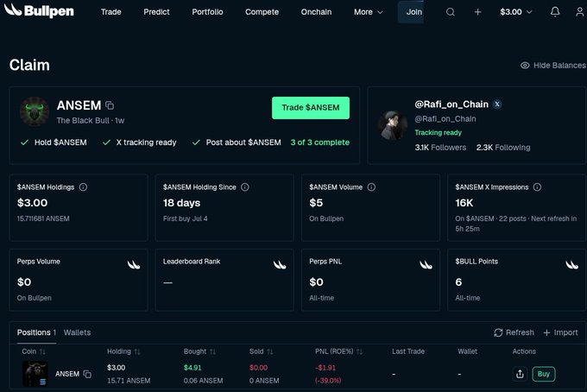Screen dimensions: 587x392
Task: Open the Trade menu
Action: click(x=110, y=12)
